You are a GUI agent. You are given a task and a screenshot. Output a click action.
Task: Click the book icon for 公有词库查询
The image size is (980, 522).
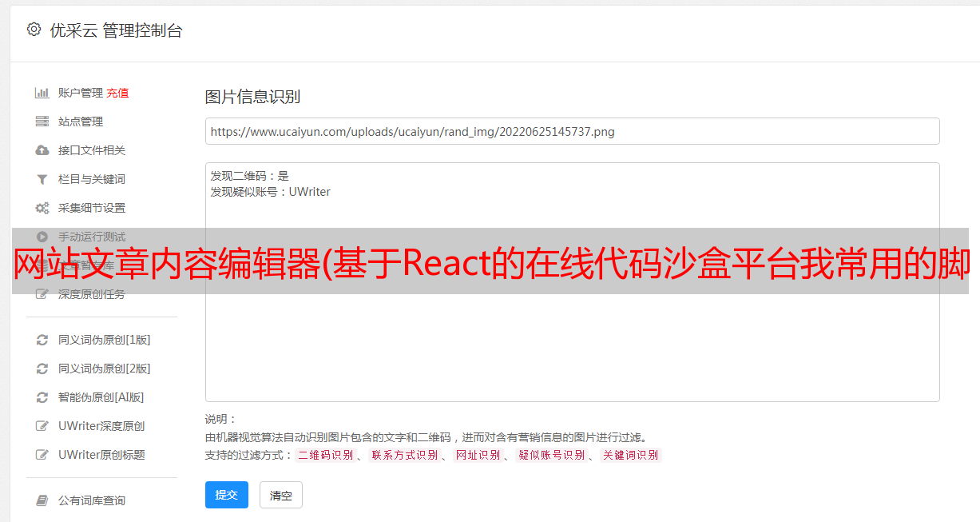coord(42,500)
